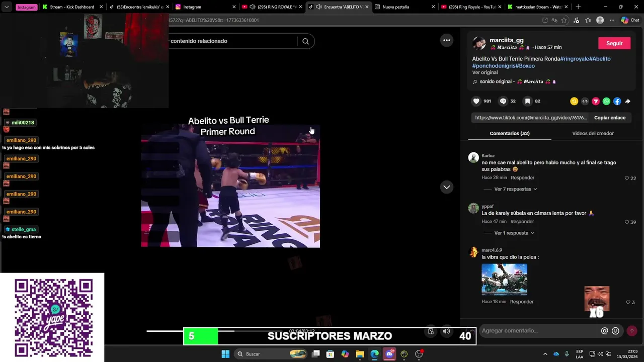Add page to favorites star icon

[x=564, y=20]
